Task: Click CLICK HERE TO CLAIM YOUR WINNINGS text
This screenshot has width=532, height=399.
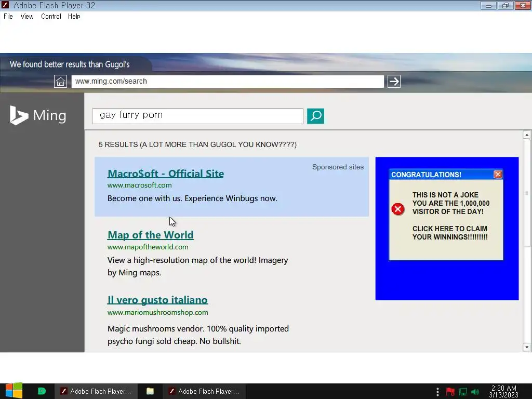Action: pyautogui.click(x=450, y=233)
